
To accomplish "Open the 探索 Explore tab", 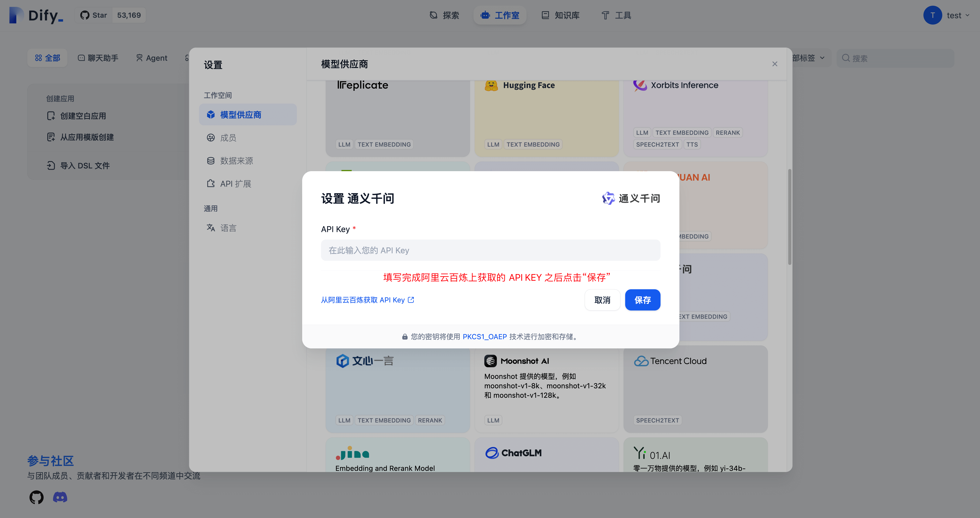I will click(x=444, y=15).
